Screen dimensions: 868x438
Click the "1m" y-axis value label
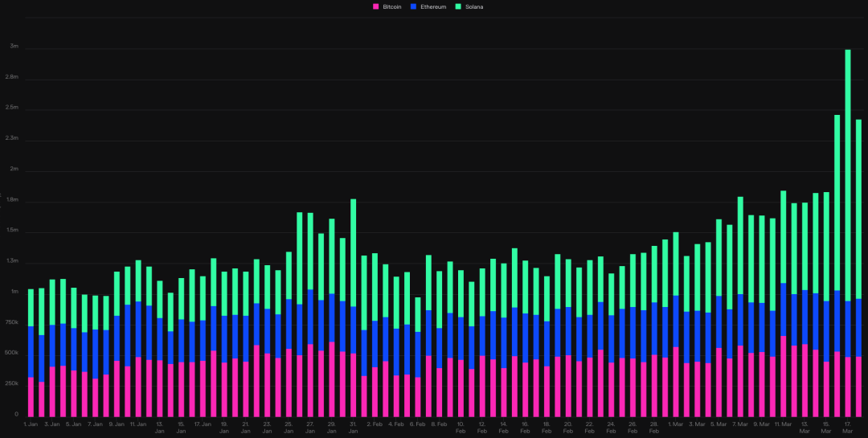tap(14, 293)
